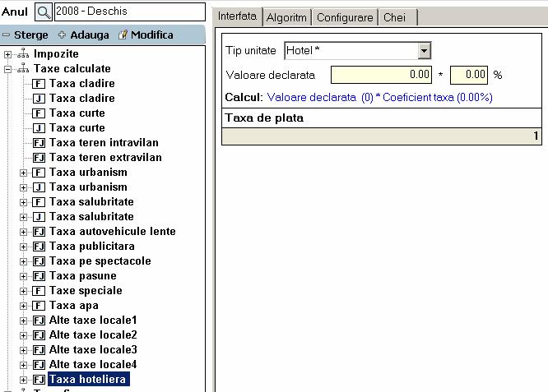Select the Chei tab
The width and height of the screenshot is (548, 392).
pyautogui.click(x=396, y=17)
